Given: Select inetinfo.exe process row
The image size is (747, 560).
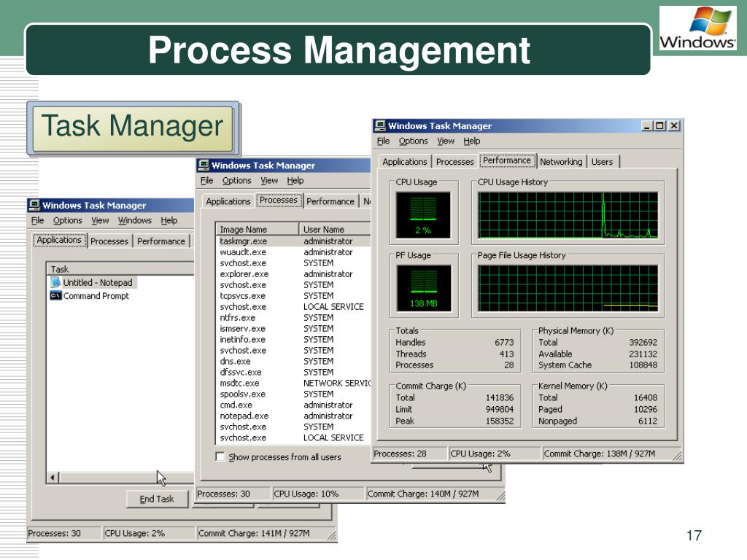Looking at the screenshot, I should [293, 340].
